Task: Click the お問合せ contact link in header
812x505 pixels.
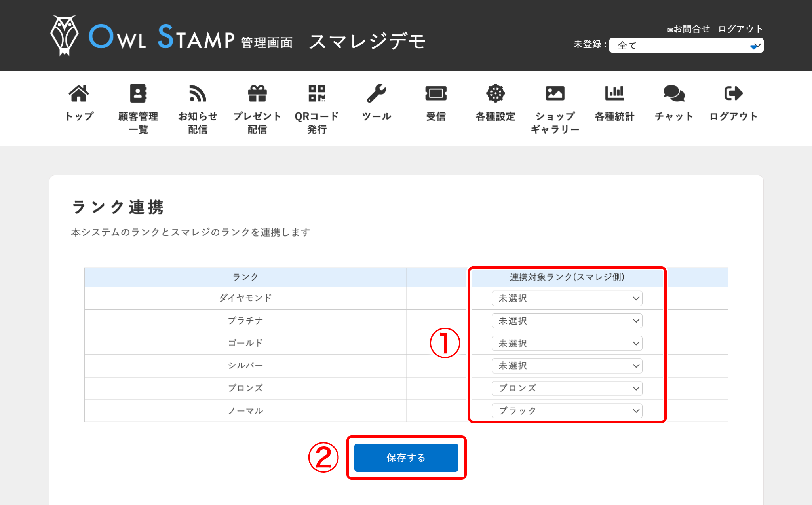Action: (689, 29)
